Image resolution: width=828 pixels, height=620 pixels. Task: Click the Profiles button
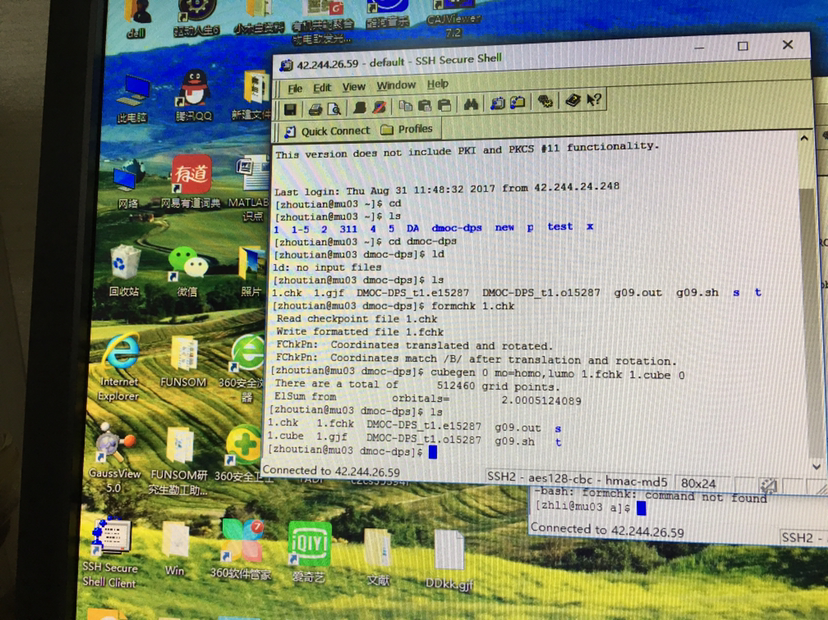pos(407,129)
